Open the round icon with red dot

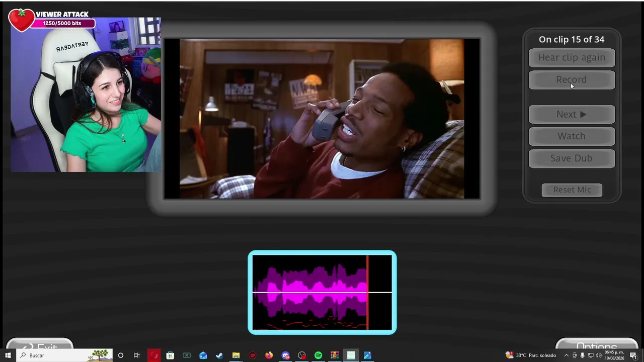click(x=302, y=355)
